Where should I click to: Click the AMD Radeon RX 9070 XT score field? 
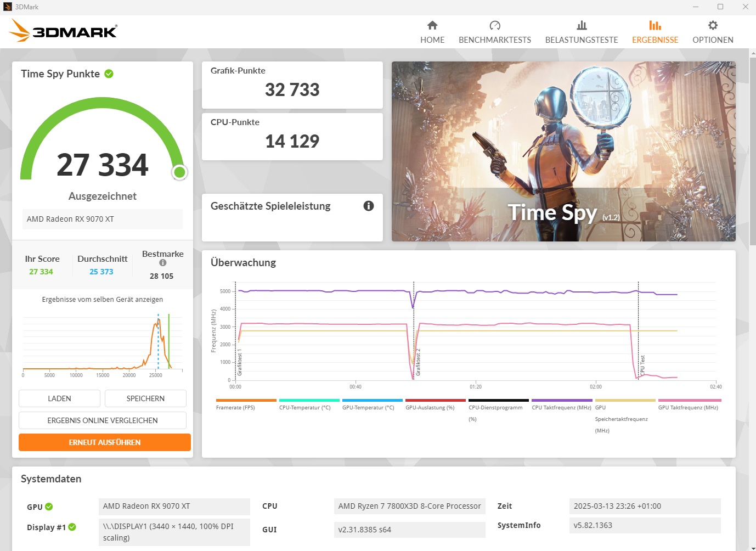pos(103,219)
